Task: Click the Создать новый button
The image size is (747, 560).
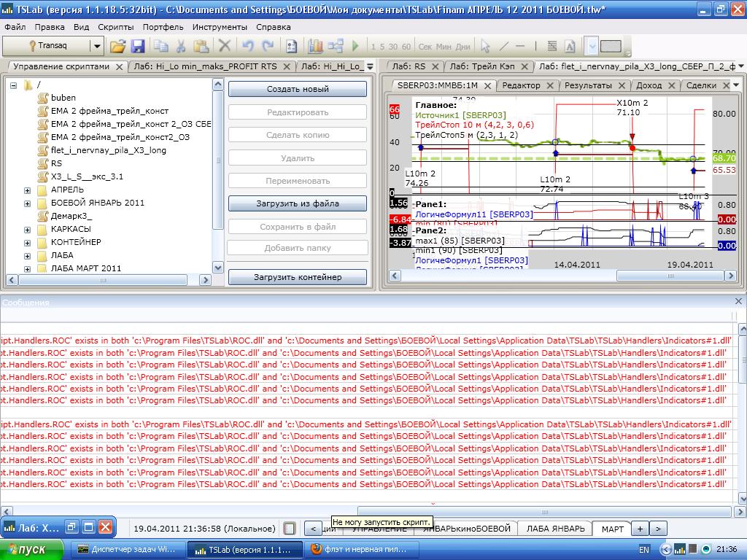Action: pyautogui.click(x=298, y=89)
